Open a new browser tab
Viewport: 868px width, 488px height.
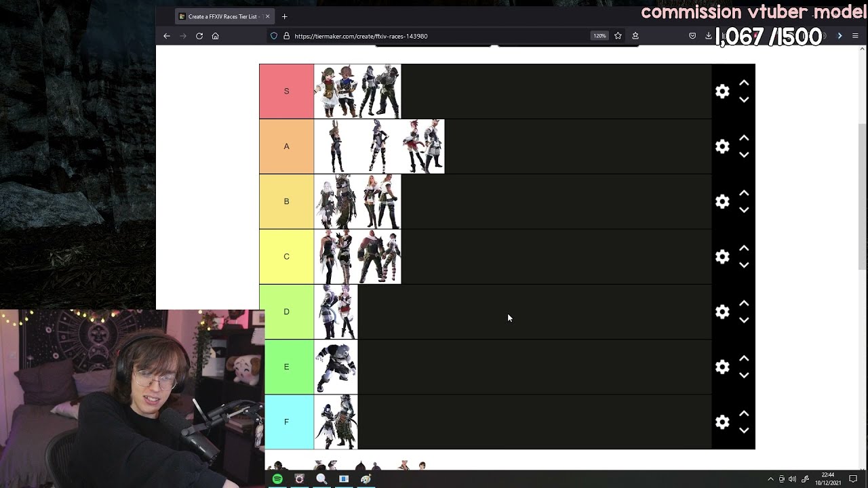click(285, 16)
